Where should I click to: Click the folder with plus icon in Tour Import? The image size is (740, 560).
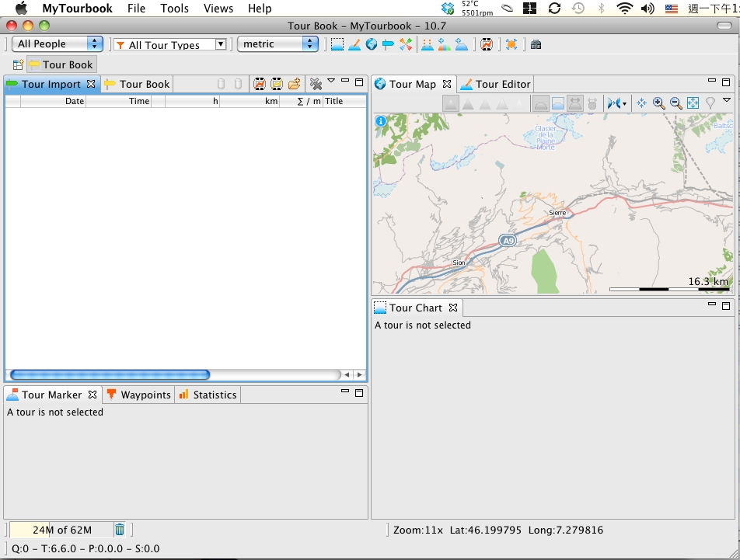[294, 84]
